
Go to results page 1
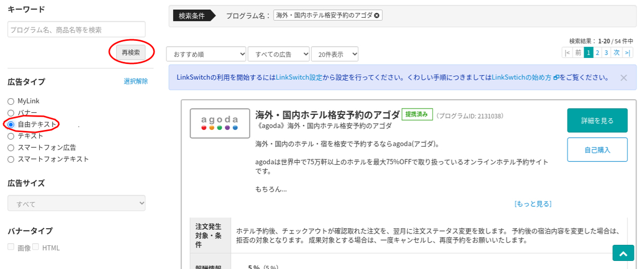pos(588,53)
